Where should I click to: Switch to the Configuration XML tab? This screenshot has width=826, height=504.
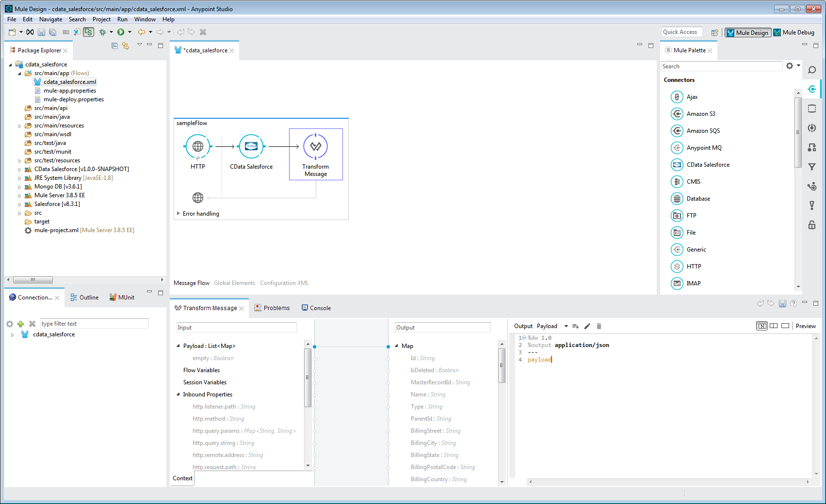pos(284,283)
